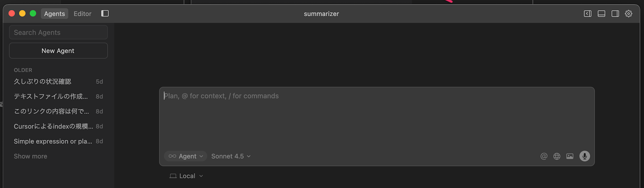Click the @ add context icon
This screenshot has width=644, height=188.
click(x=544, y=156)
